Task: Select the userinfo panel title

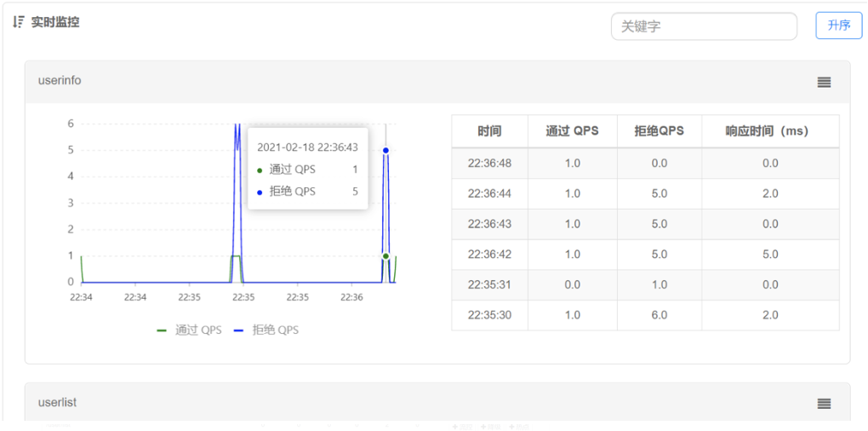Action: click(60, 80)
